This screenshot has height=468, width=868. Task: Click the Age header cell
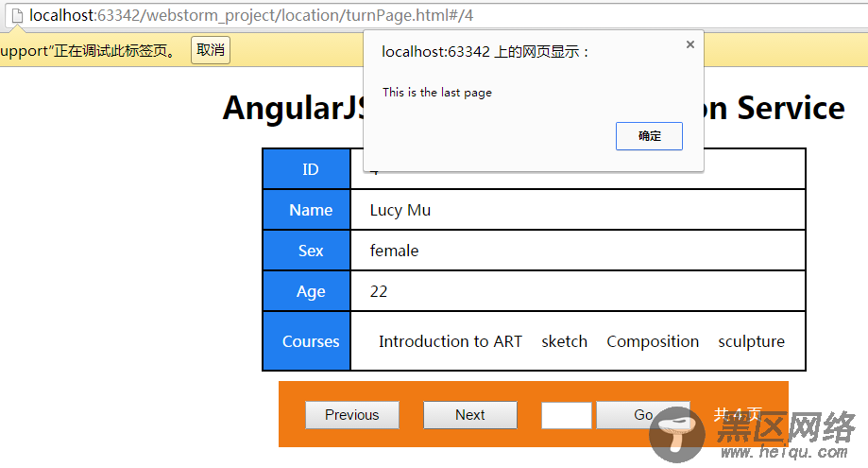(307, 291)
